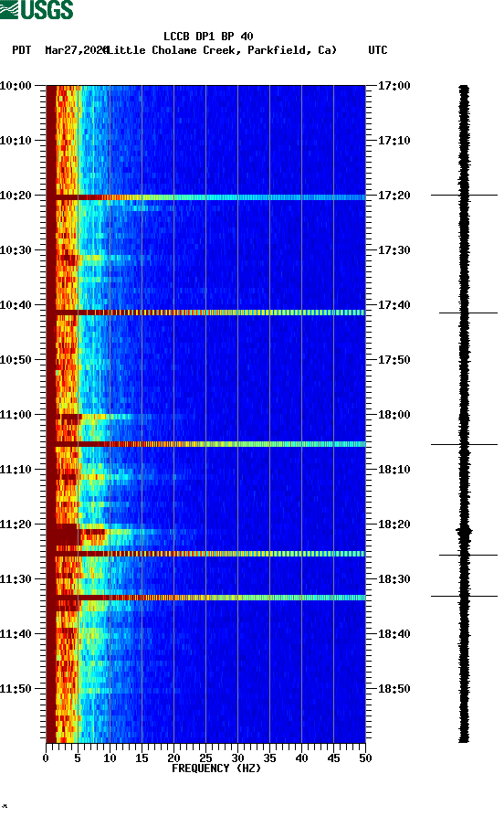This screenshot has width=504, height=816.
Task: Click the '18:40' UTC time label
Action: tap(394, 634)
